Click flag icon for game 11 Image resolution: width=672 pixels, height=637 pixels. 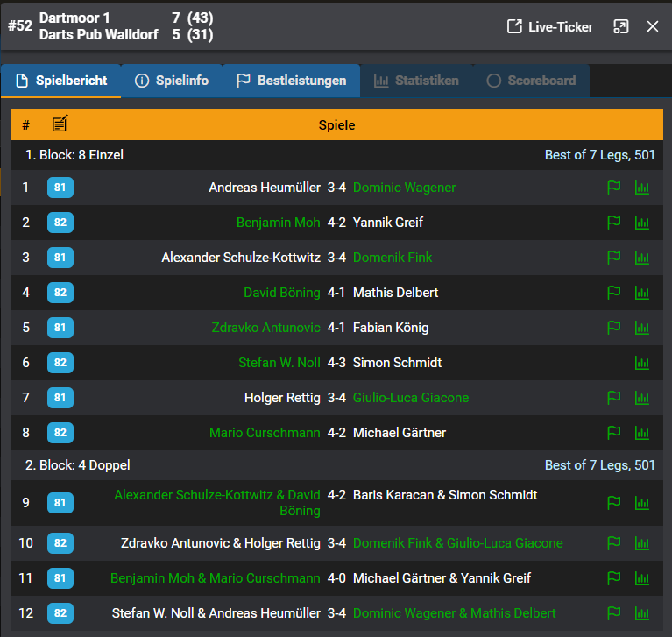click(x=613, y=578)
